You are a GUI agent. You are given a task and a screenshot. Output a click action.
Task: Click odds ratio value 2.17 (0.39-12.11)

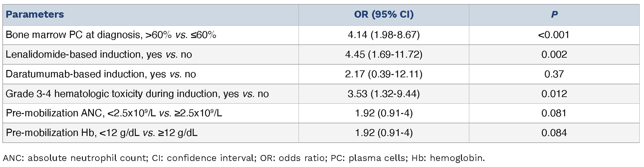click(383, 74)
